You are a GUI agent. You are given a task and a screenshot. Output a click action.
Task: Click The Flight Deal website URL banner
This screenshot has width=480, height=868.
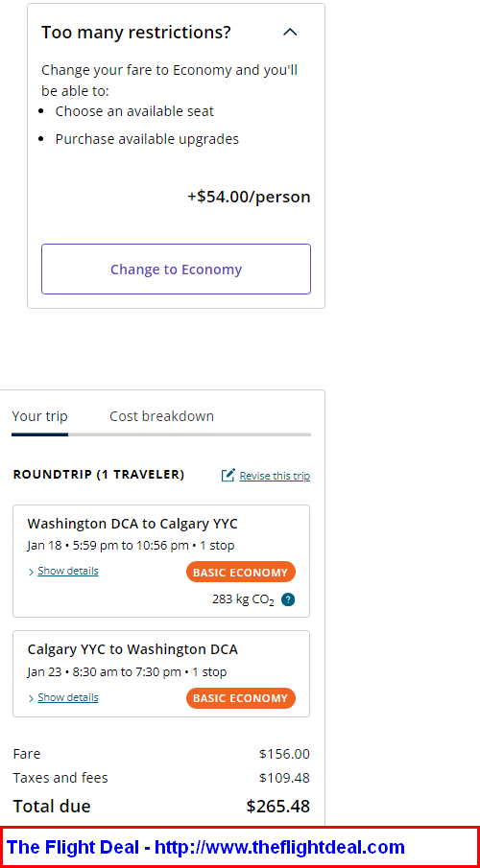click(240, 847)
